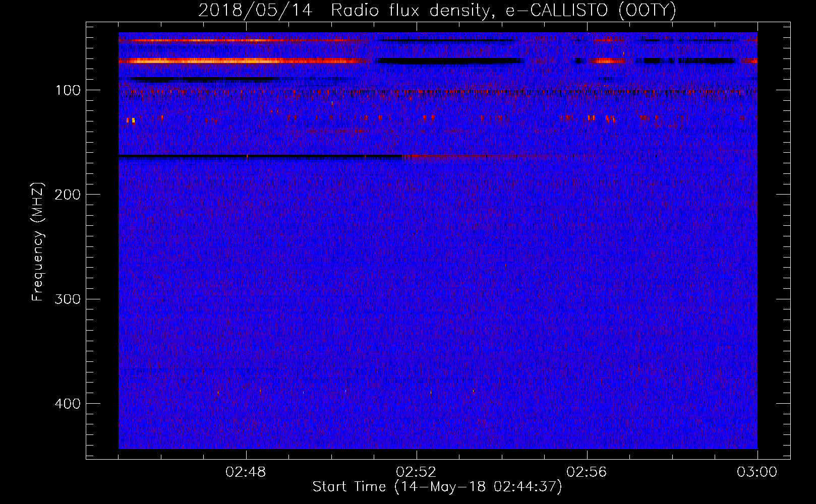Click the '03:00' time axis label
Screen dimensions: 816x504
(x=757, y=472)
